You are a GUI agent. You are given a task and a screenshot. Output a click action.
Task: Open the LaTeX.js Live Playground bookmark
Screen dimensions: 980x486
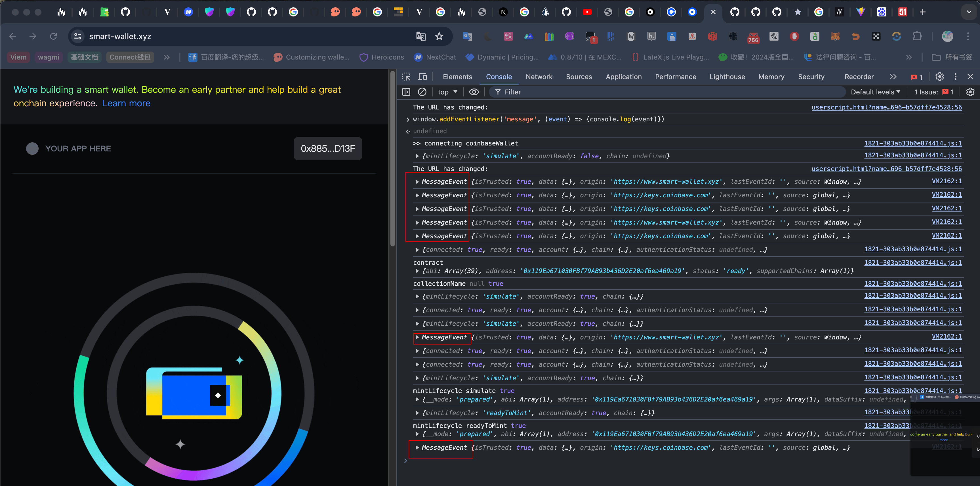pyautogui.click(x=670, y=57)
